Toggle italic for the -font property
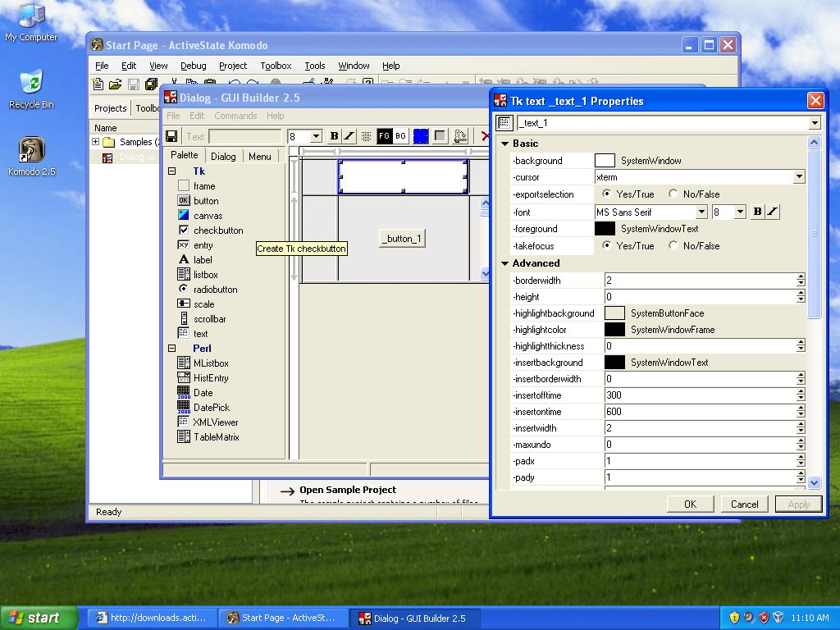The height and width of the screenshot is (630, 840). [772, 212]
